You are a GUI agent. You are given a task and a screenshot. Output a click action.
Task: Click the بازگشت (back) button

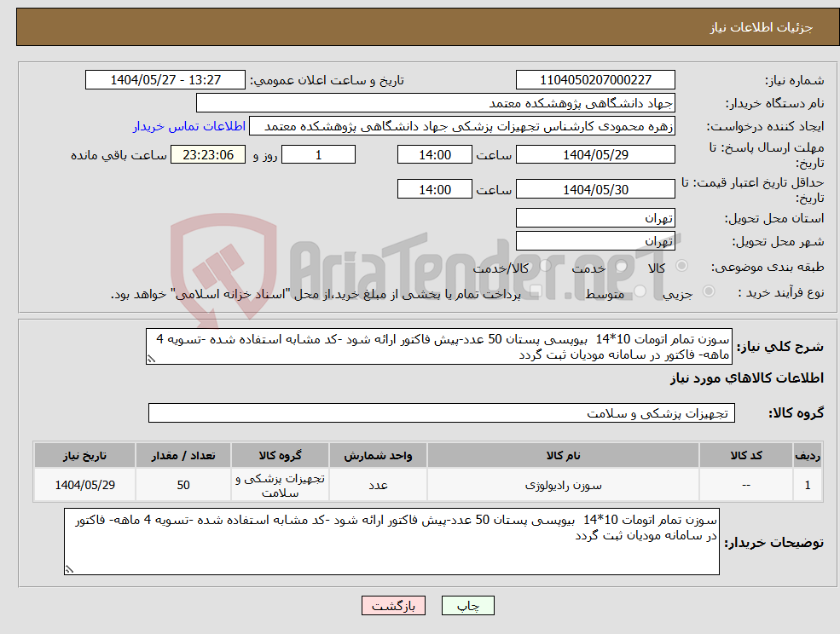point(393,606)
